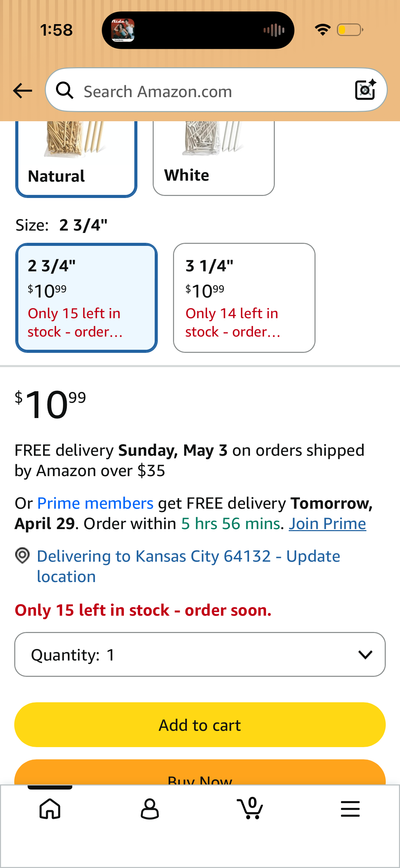Choose the 2 3/4" size option
This screenshot has width=400, height=868.
87,298
